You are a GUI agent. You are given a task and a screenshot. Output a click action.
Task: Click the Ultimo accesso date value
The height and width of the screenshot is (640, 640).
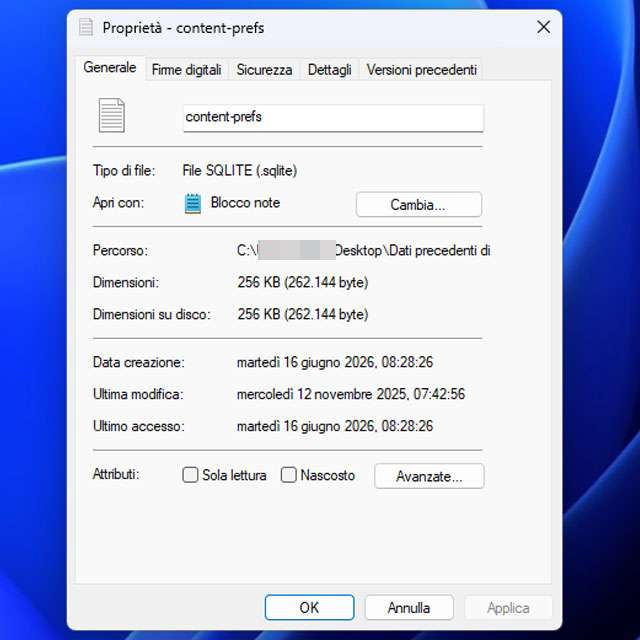tap(335, 426)
